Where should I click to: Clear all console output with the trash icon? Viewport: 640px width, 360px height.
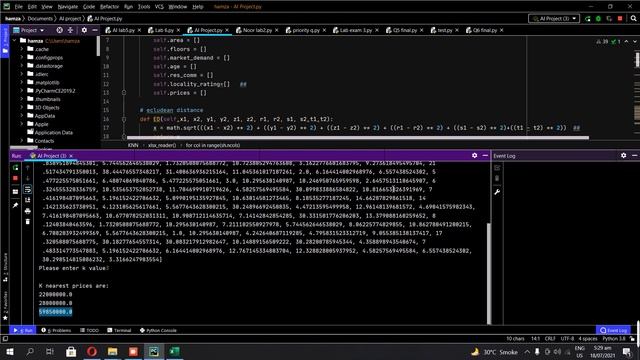coord(28,222)
